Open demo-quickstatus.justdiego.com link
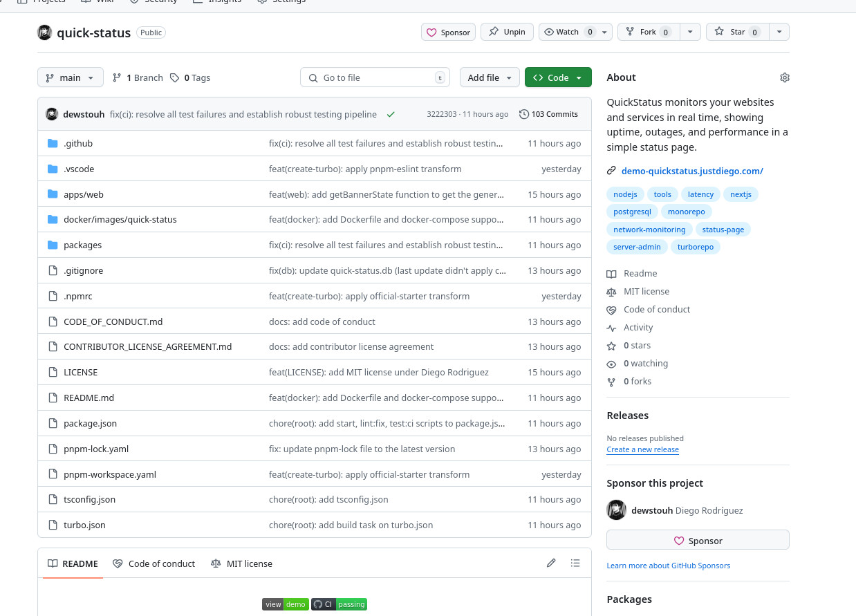Screen dimensions: 856x616 692,171
